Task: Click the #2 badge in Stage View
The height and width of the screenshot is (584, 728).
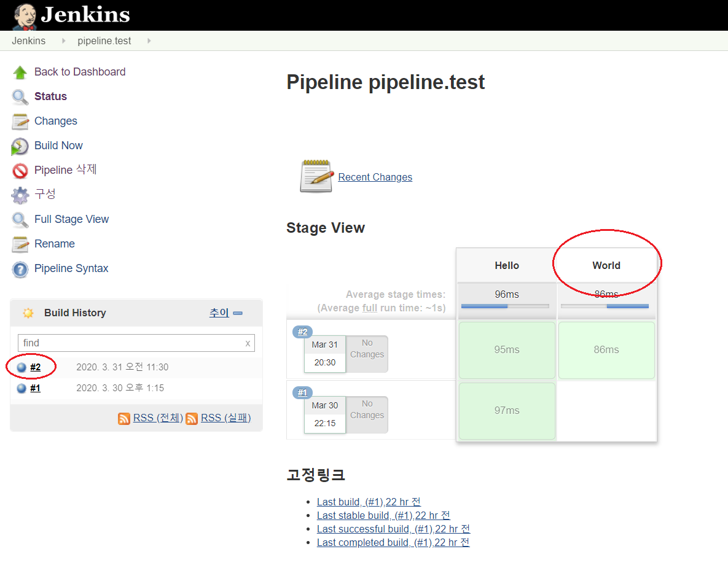Action: (x=302, y=332)
